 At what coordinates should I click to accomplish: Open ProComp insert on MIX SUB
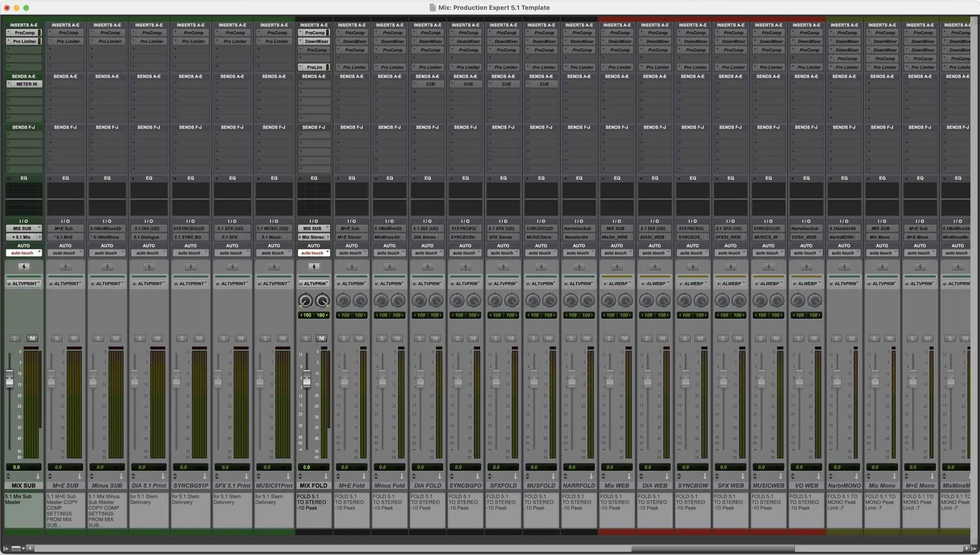(x=24, y=33)
